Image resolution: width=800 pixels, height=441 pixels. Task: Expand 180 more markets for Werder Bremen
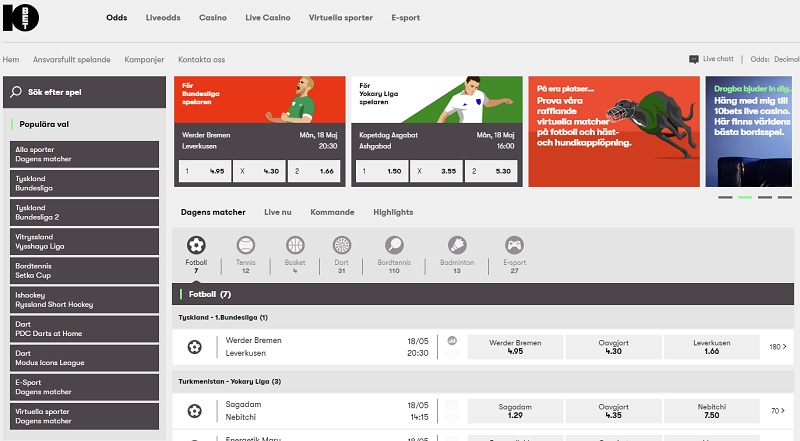(778, 347)
